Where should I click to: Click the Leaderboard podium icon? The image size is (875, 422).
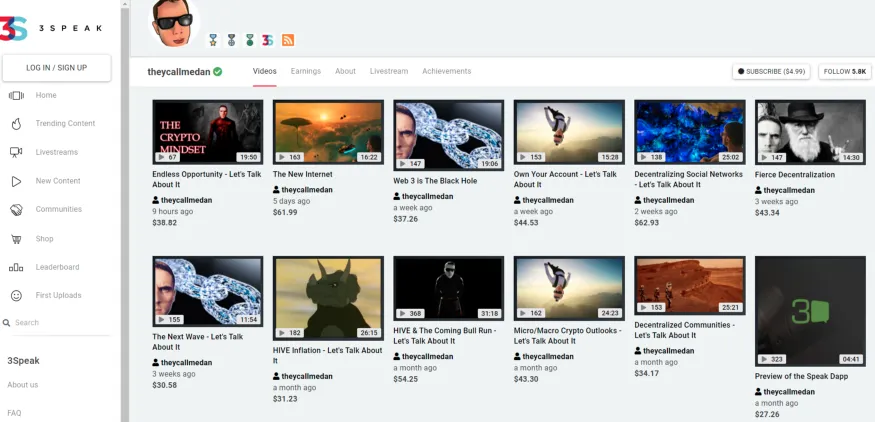coord(16,267)
